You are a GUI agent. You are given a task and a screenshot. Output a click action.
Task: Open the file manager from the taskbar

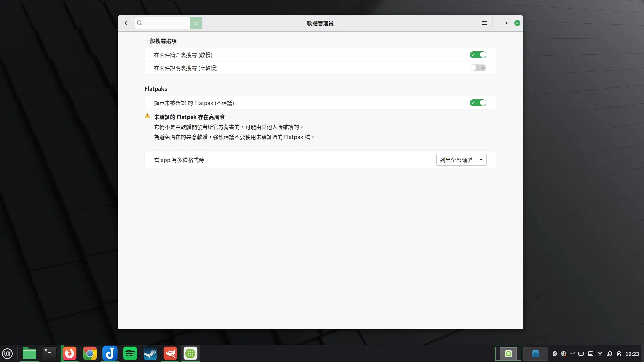point(29,353)
